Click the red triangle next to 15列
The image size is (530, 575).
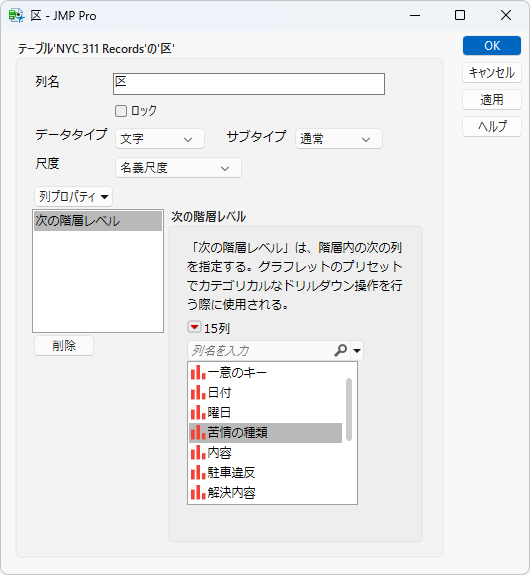click(194, 327)
